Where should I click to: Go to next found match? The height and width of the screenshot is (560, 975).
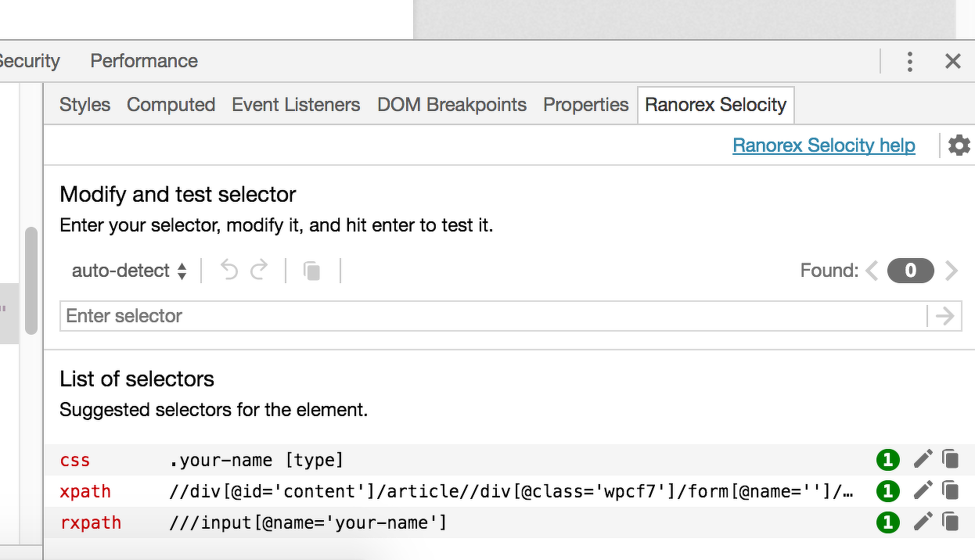[x=952, y=271]
